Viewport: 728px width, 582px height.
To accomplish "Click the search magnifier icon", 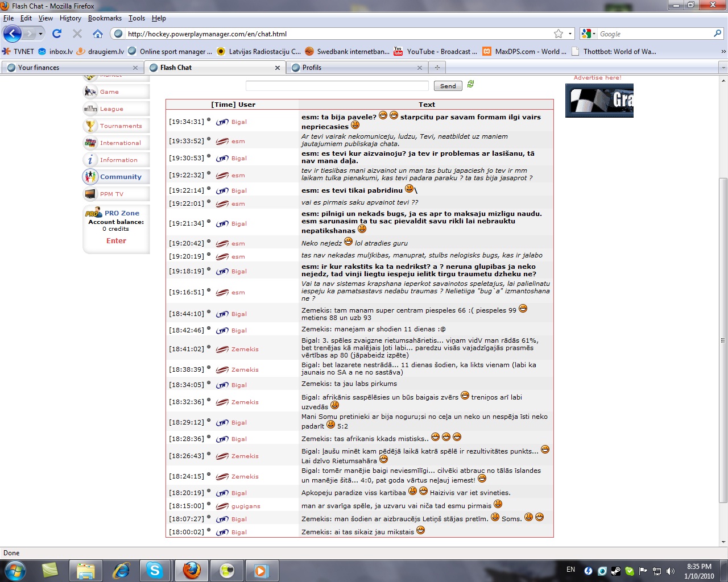I will [x=717, y=34].
